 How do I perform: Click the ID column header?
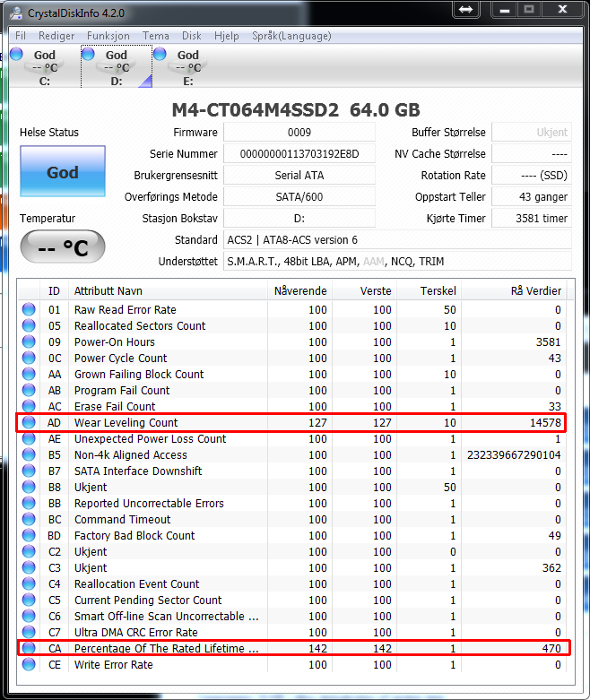(x=54, y=291)
